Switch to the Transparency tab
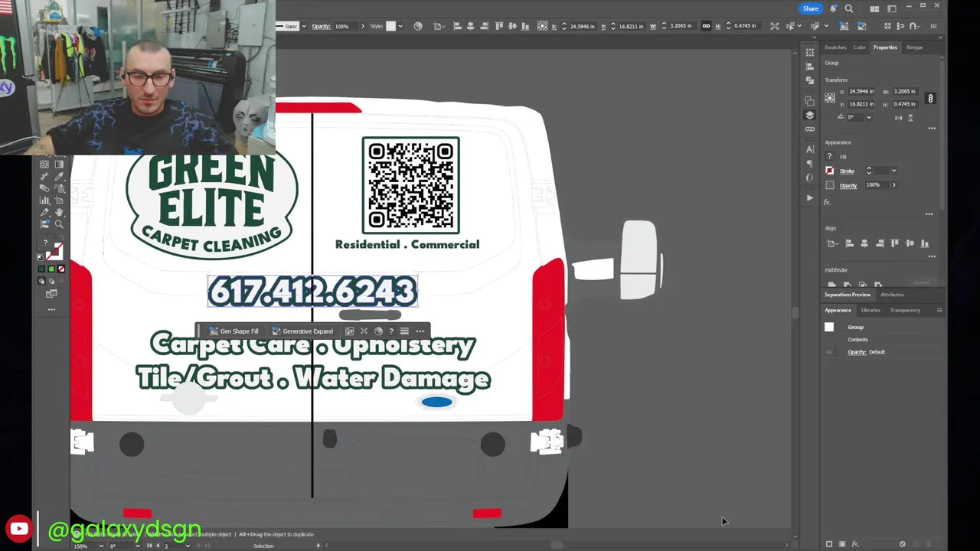The width and height of the screenshot is (980, 551). pos(905,310)
